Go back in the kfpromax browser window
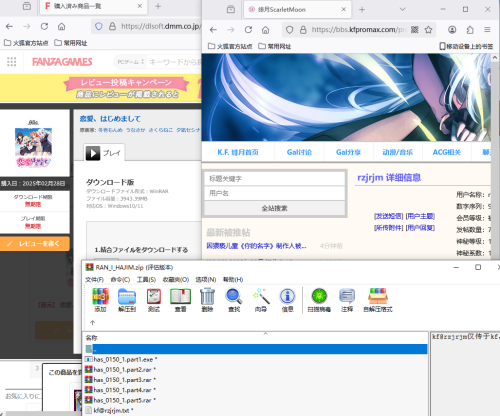 click(x=213, y=30)
